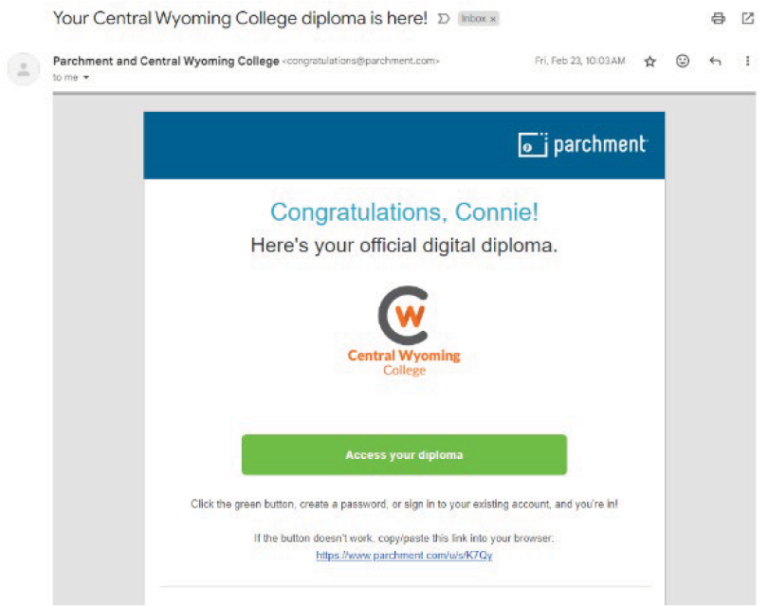This screenshot has width=768, height=606.
Task: Click the Parchment logo in the blue banner
Action: pyautogui.click(x=582, y=145)
